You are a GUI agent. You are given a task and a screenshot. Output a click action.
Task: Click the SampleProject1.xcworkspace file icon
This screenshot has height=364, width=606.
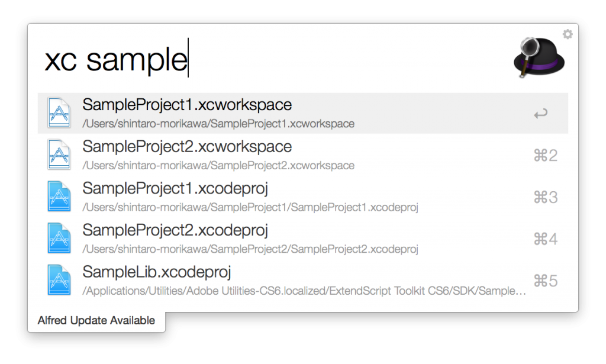click(x=59, y=113)
